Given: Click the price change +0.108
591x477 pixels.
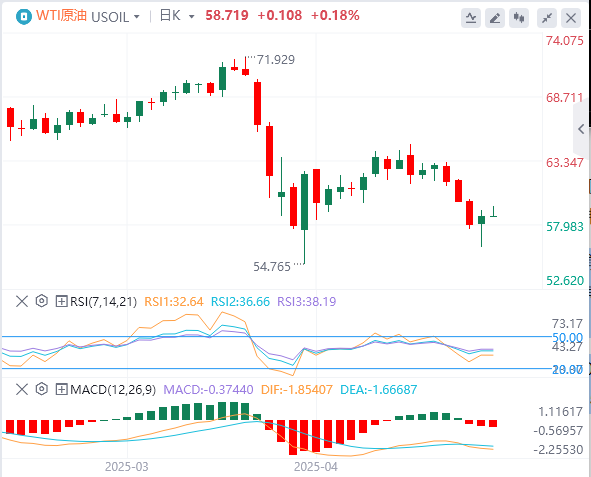Looking at the screenshot, I should tap(280, 15).
